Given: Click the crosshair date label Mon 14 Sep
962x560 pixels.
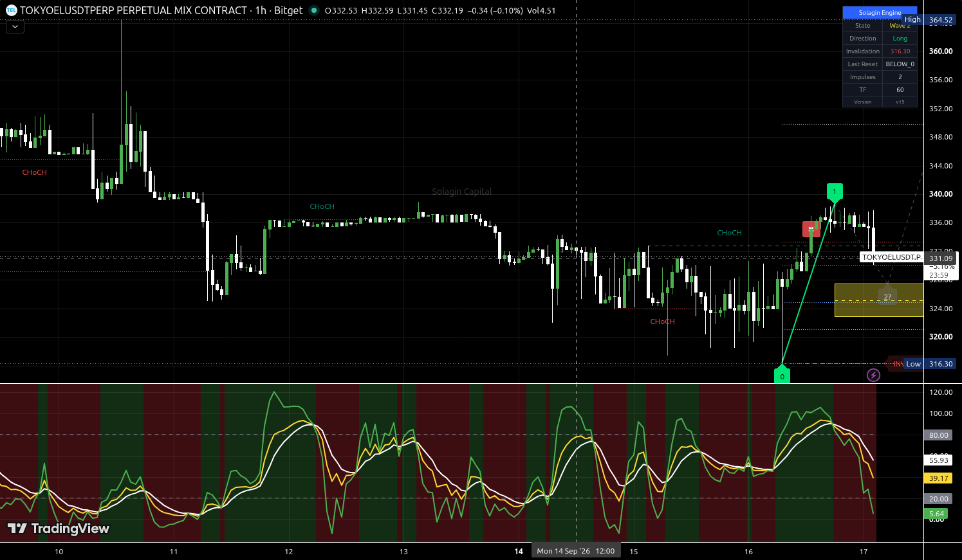Looking at the screenshot, I should 576,551.
